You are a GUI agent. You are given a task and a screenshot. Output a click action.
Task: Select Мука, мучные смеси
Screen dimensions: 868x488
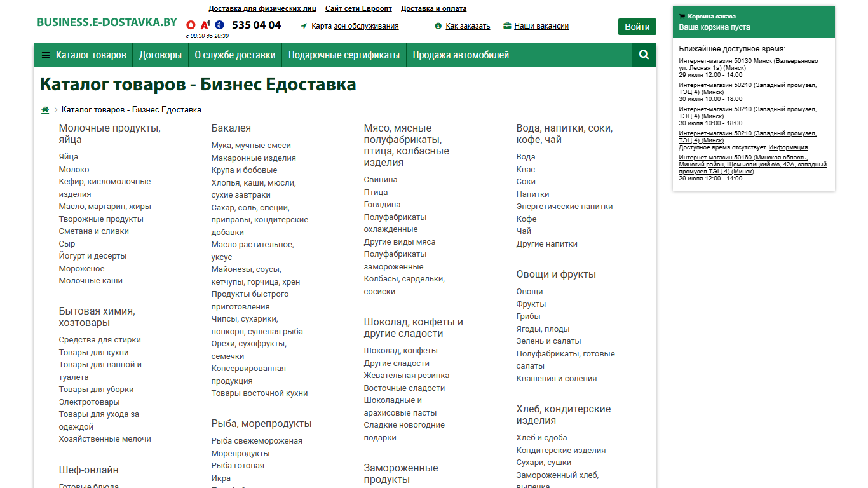click(251, 146)
